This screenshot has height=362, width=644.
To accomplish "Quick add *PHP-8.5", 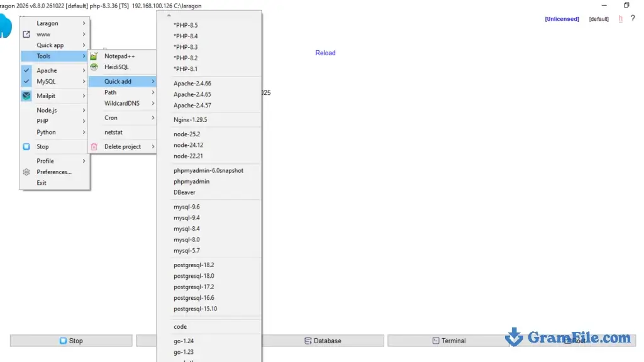I will click(x=209, y=25).
